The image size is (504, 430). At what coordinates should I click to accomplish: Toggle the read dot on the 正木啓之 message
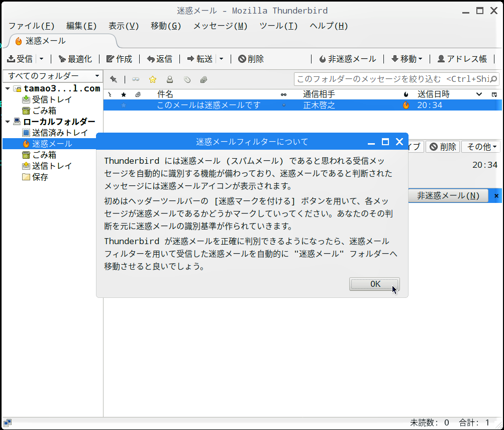point(283,105)
